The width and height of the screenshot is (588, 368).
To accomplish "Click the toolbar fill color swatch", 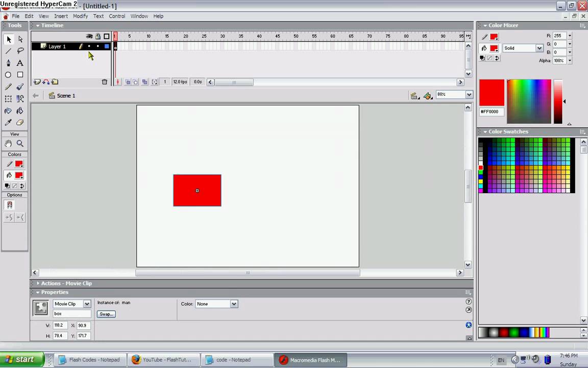I will click(x=19, y=175).
